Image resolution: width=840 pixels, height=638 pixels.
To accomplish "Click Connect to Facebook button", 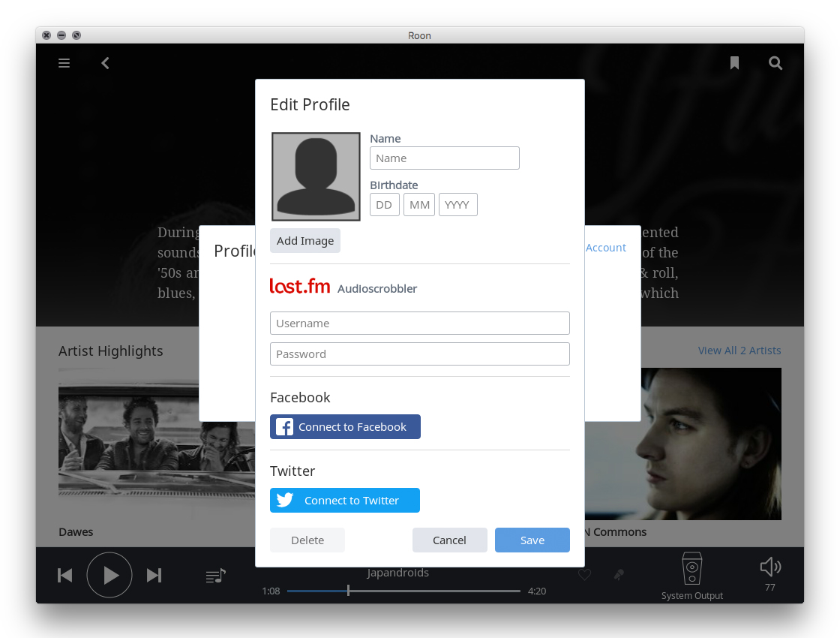I will pyautogui.click(x=345, y=427).
